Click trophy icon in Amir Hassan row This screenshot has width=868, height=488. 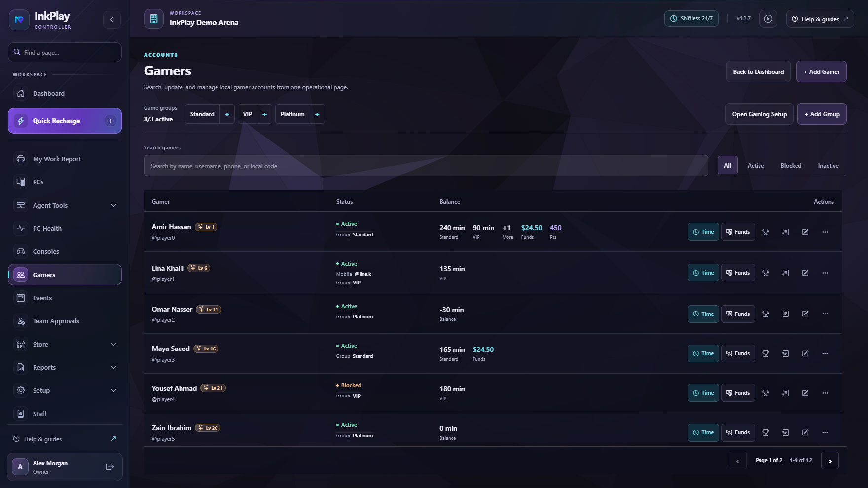[766, 232]
